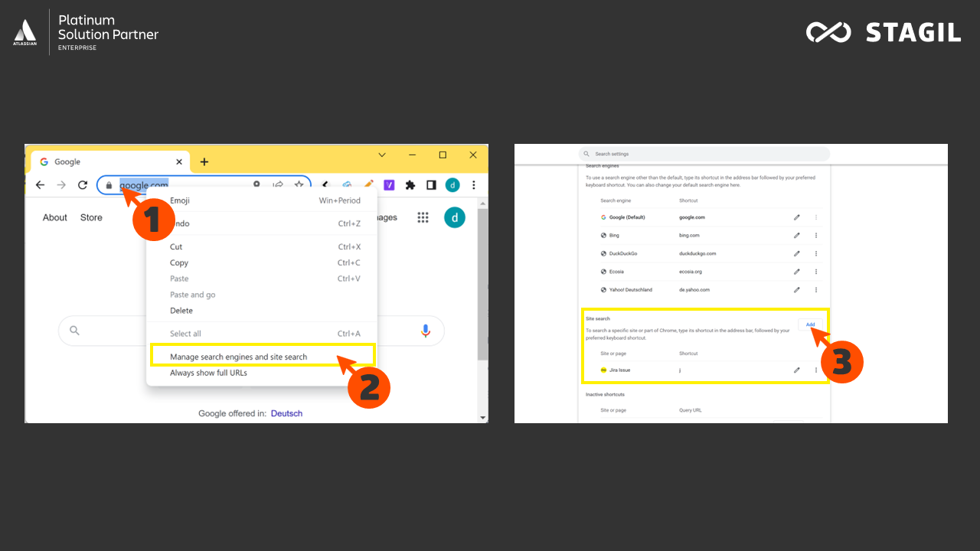
Task: Open the Chrome side panel icon
Action: coord(431,185)
